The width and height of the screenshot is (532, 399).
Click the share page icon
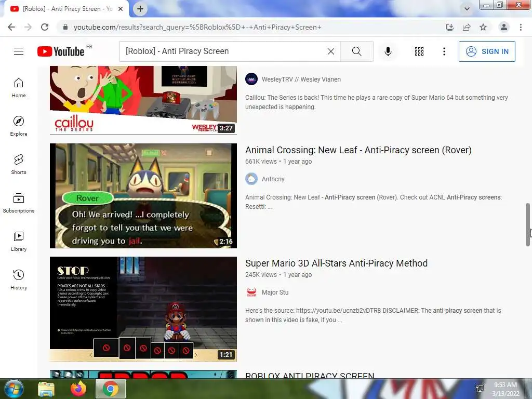(467, 27)
